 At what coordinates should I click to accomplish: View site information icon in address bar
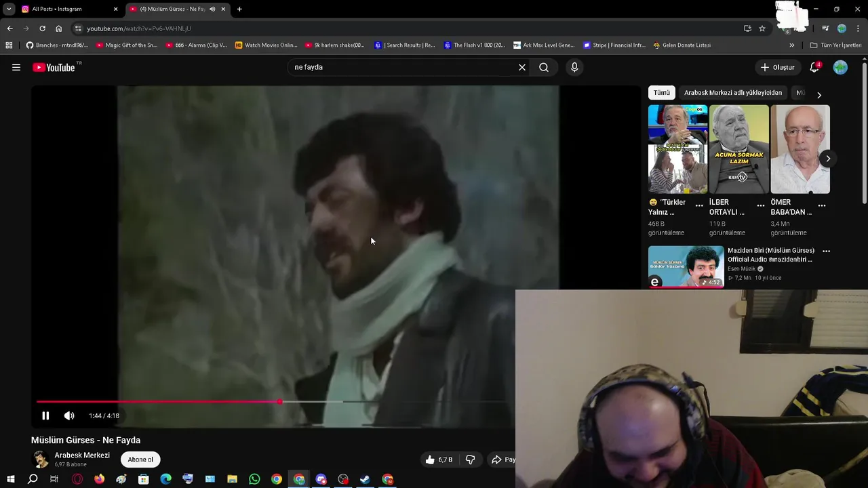pyautogui.click(x=78, y=28)
